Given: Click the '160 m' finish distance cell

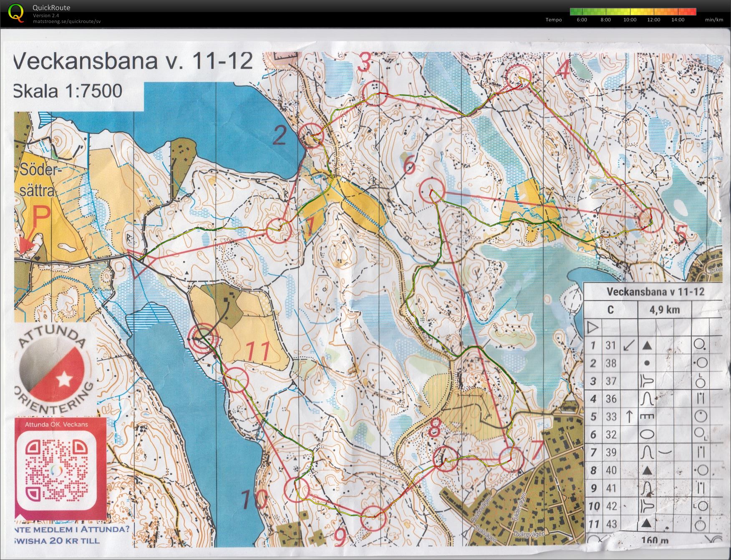Looking at the screenshot, I should [x=655, y=540].
